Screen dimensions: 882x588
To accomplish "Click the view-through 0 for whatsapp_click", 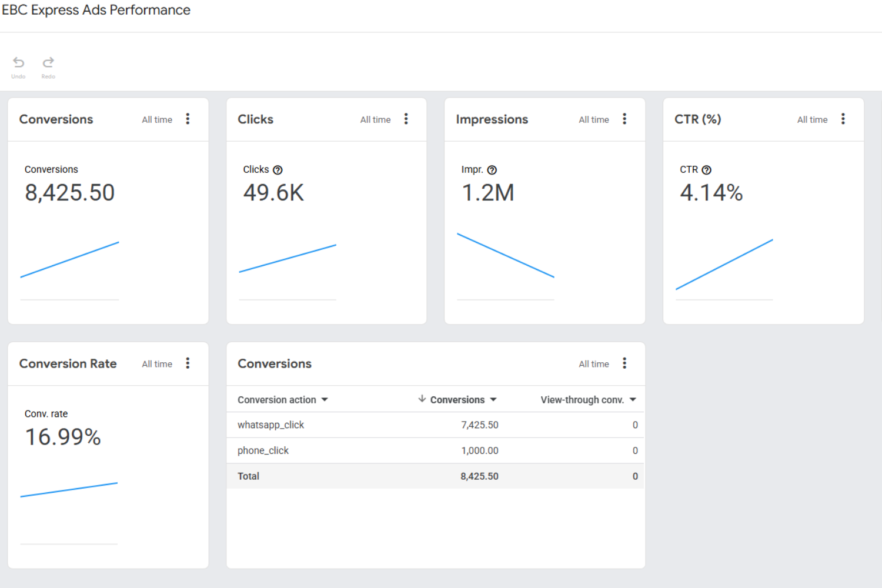I will click(635, 425).
